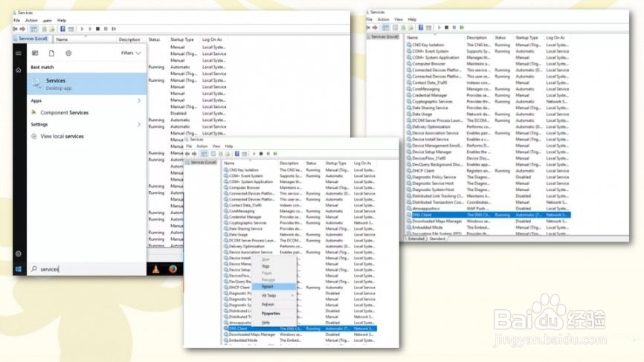Open Action menu in middle Services window
Screen dimensions: 644x362
click(x=202, y=146)
